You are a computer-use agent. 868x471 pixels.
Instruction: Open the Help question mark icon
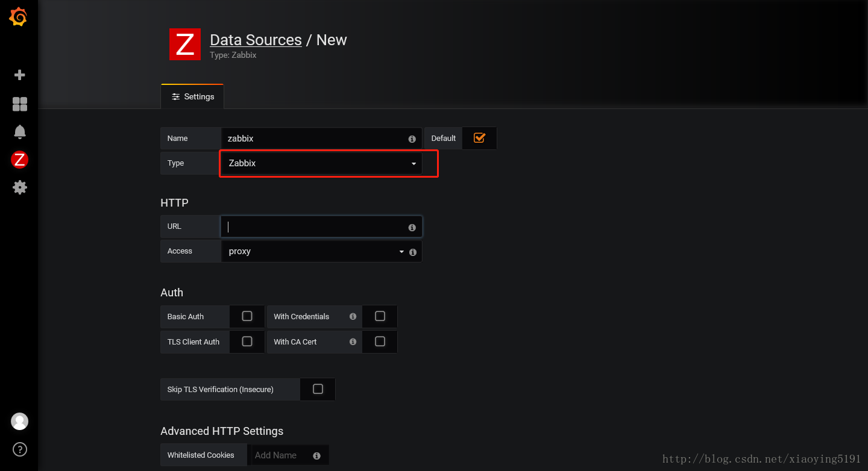point(20,449)
